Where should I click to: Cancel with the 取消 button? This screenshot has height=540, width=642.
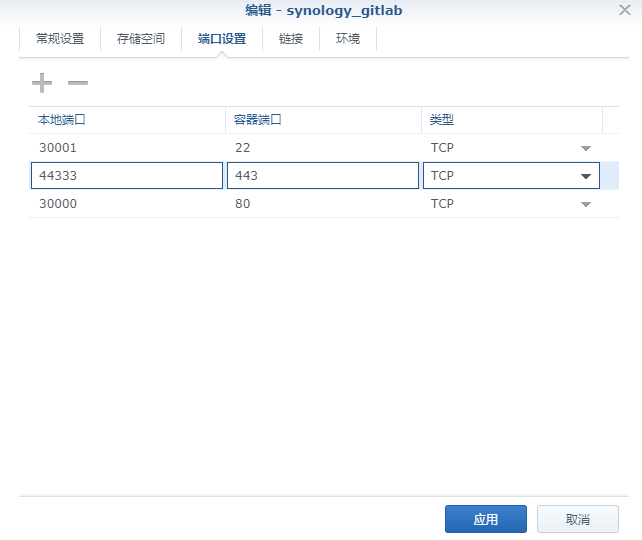578,519
